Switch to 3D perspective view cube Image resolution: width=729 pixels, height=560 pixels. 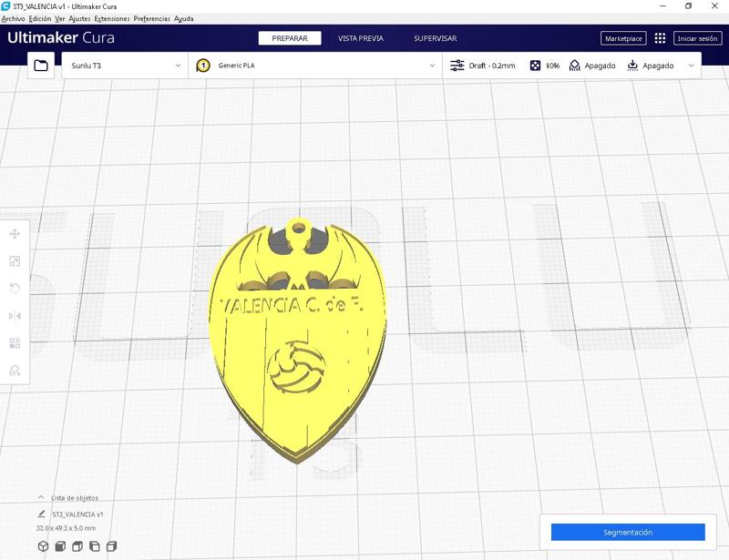click(43, 546)
